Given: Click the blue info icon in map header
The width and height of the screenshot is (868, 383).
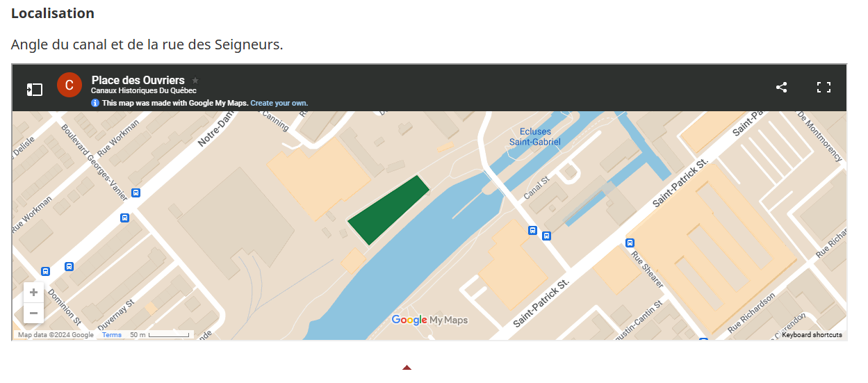Looking at the screenshot, I should pyautogui.click(x=95, y=103).
